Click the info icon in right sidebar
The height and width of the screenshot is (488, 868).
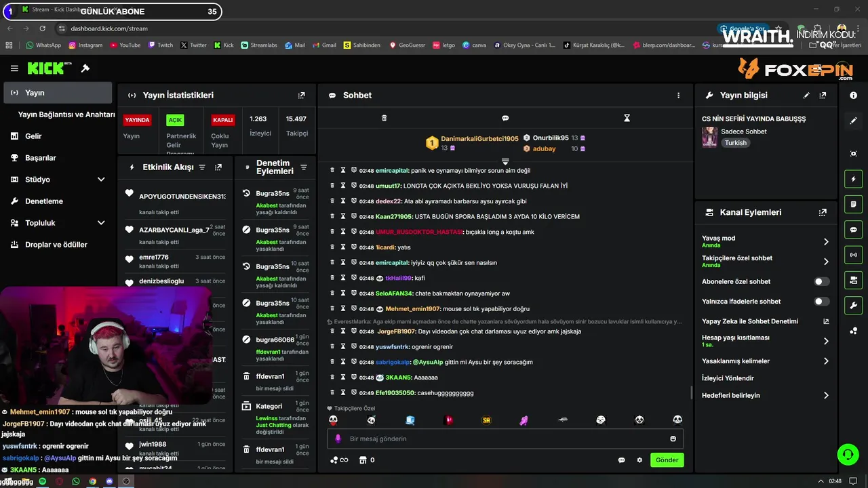point(853,96)
